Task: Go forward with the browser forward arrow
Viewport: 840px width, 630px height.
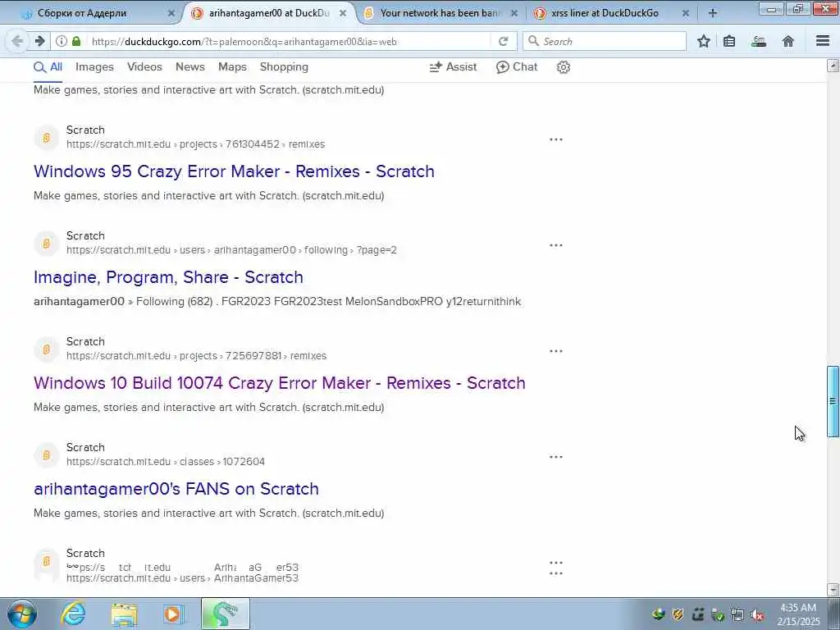Action: 39,41
